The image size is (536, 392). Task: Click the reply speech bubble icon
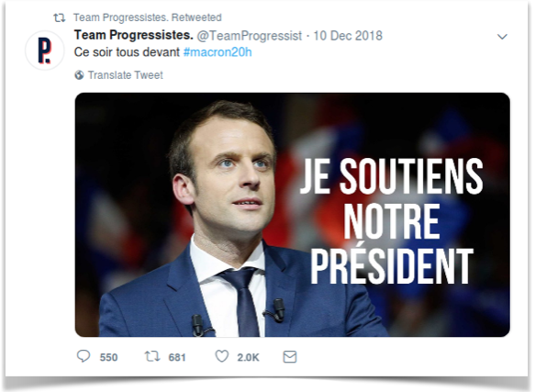tap(84, 356)
